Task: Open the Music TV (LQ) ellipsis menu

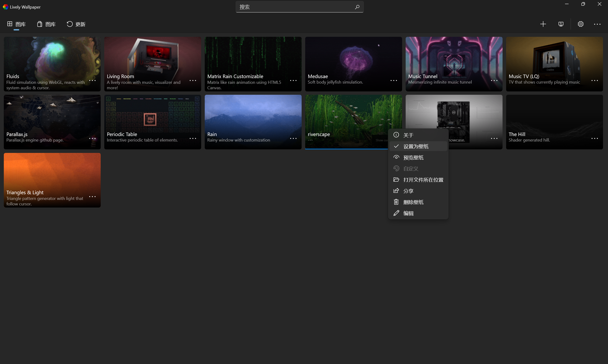Action: point(594,80)
